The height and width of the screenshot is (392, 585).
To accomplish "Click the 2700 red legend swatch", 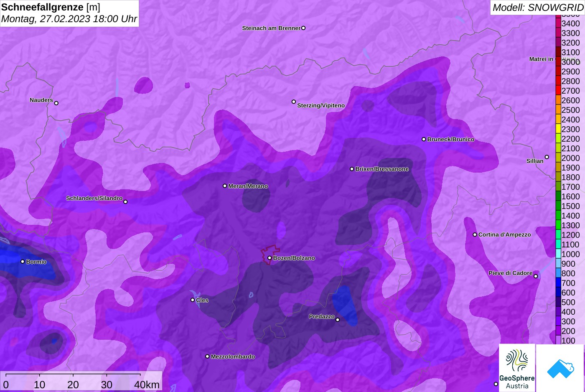I will [x=558, y=90].
